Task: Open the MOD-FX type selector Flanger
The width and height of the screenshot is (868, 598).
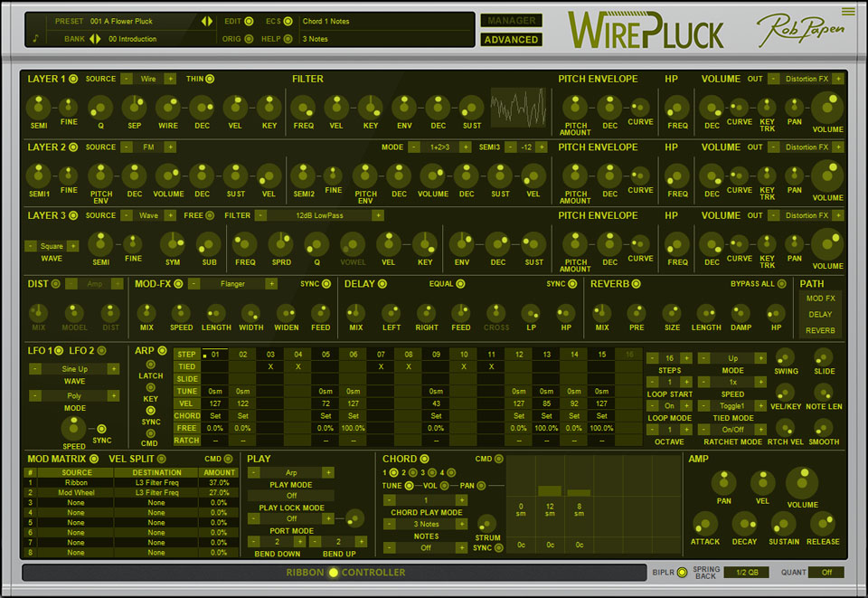Action: pyautogui.click(x=232, y=283)
